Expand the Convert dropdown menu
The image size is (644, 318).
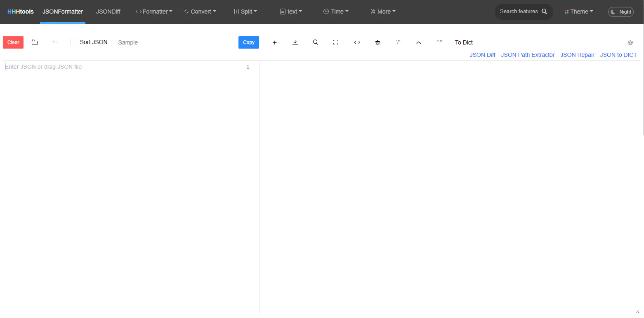point(200,12)
